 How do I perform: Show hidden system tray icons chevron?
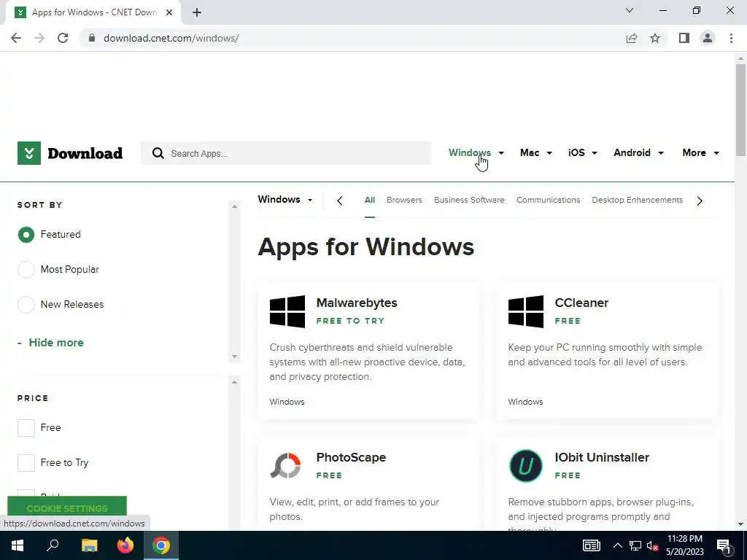pyautogui.click(x=617, y=545)
